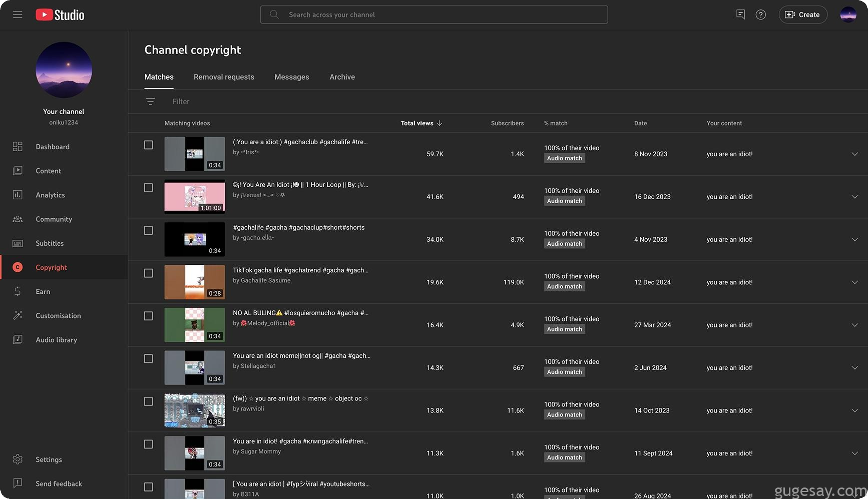868x499 pixels.
Task: Open 'TikTok gacha life #gachatrend' video title
Action: 300,270
